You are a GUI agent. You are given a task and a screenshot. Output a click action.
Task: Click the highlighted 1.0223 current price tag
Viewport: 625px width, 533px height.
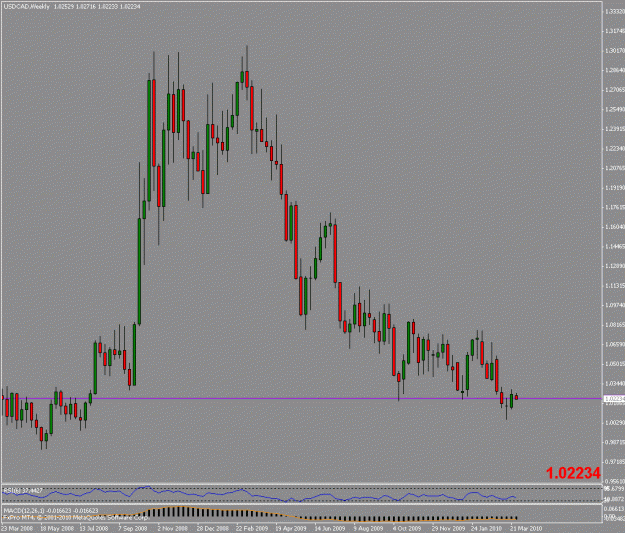tap(614, 398)
